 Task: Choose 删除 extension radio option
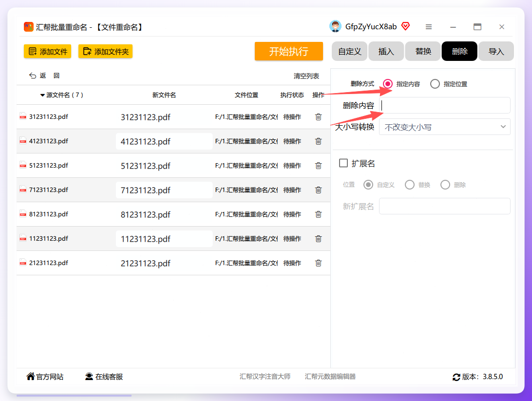(x=445, y=185)
